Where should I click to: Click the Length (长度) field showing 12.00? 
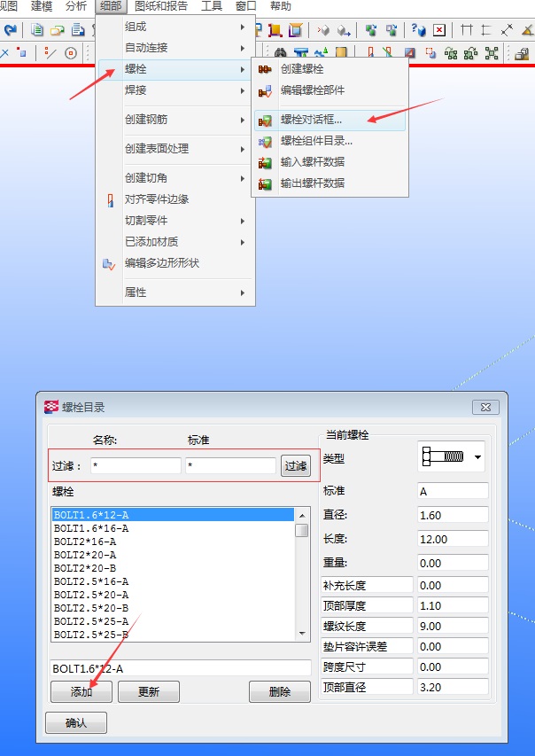pyautogui.click(x=453, y=539)
